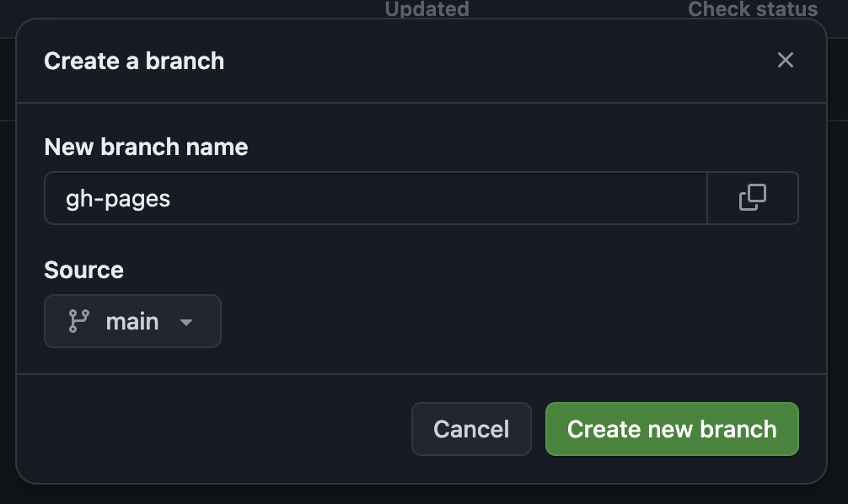This screenshot has height=504, width=848.
Task: Click the Create a branch dialog title
Action: click(134, 60)
